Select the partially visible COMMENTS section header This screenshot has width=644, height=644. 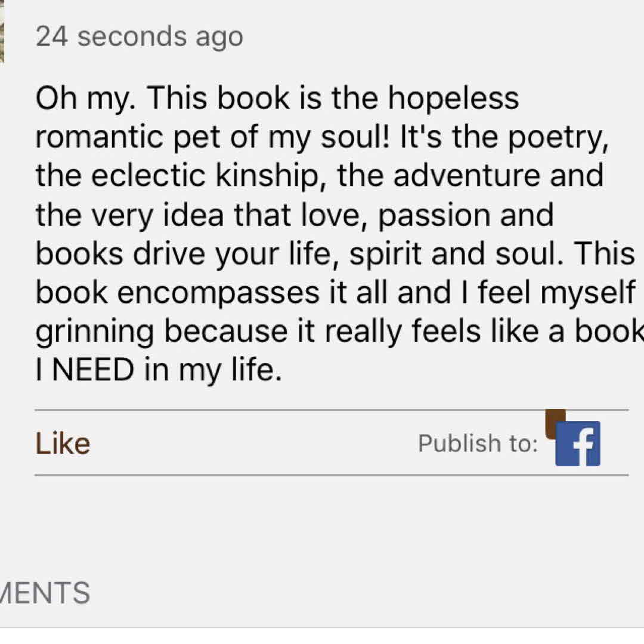click(x=45, y=593)
